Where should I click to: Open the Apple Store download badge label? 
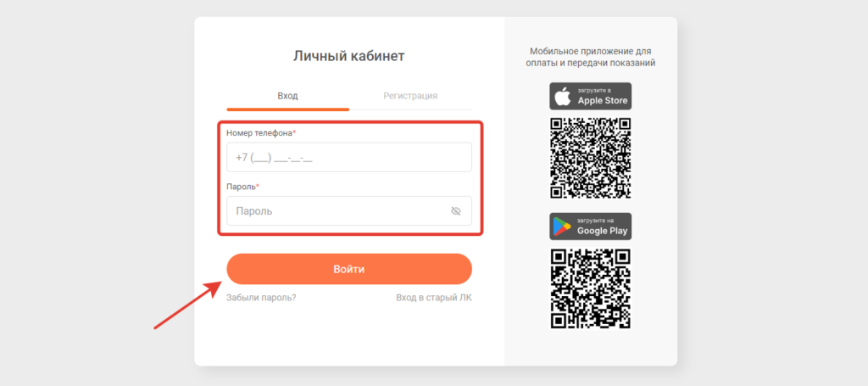pos(590,97)
